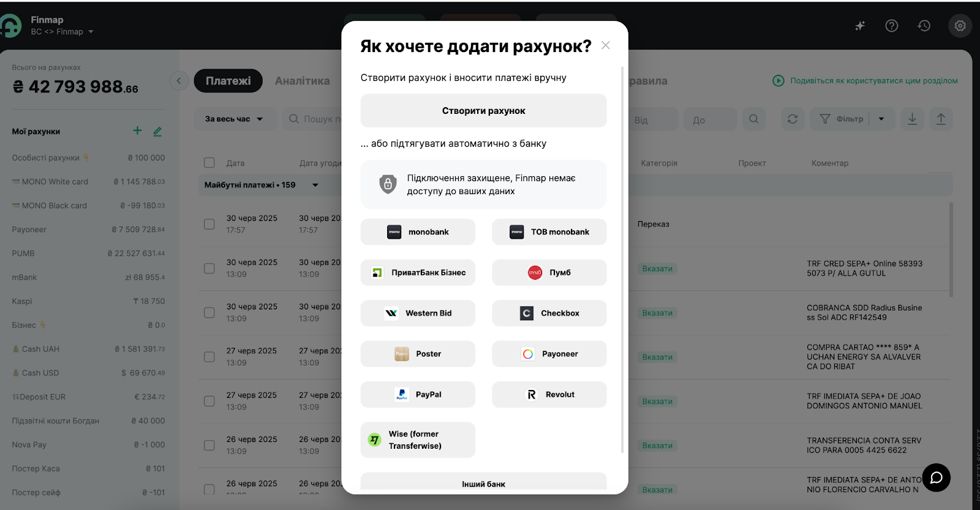
Task: Click the refresh sync icon
Action: click(793, 119)
